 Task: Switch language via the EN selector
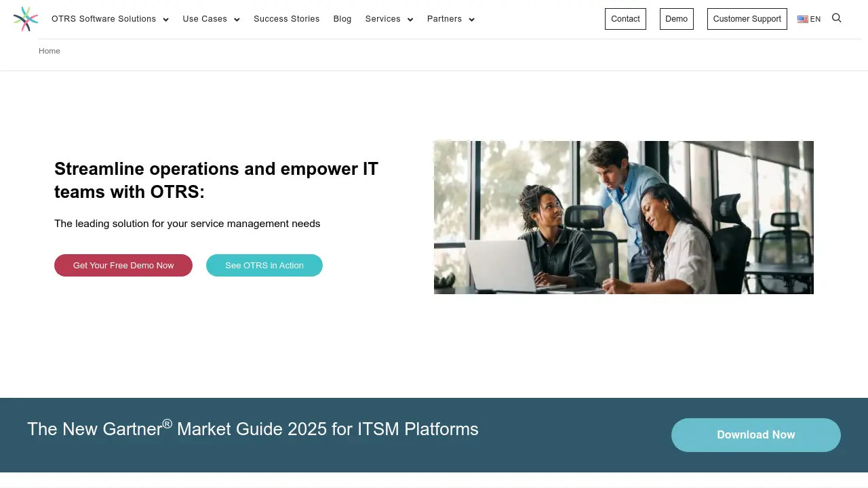pyautogui.click(x=815, y=19)
